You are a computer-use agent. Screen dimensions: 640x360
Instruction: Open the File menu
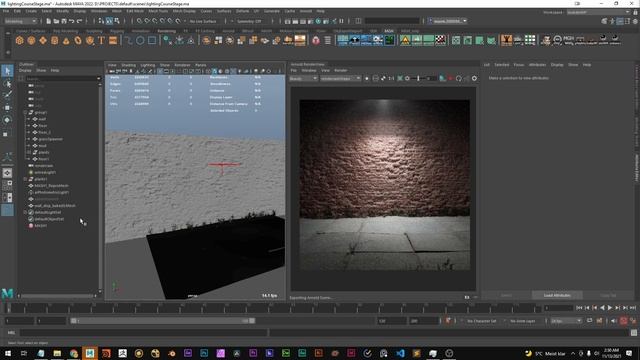pyautogui.click(x=6, y=11)
